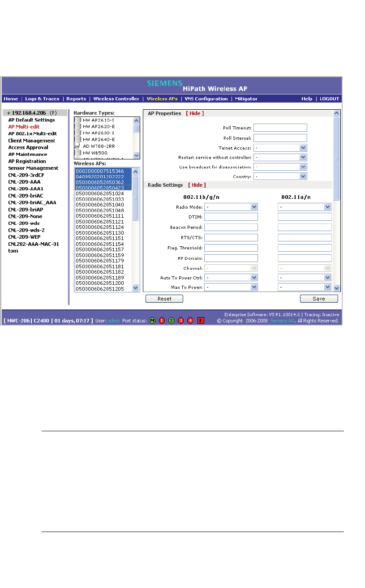Image resolution: width=365 pixels, height=588 pixels.
Task: Open Sensor Management in sidebar
Action: click(x=33, y=168)
